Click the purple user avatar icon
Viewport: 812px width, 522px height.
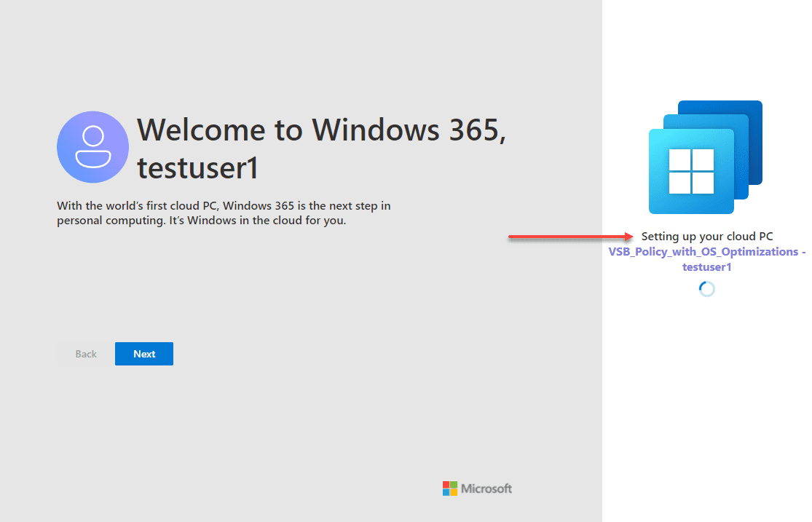point(92,146)
